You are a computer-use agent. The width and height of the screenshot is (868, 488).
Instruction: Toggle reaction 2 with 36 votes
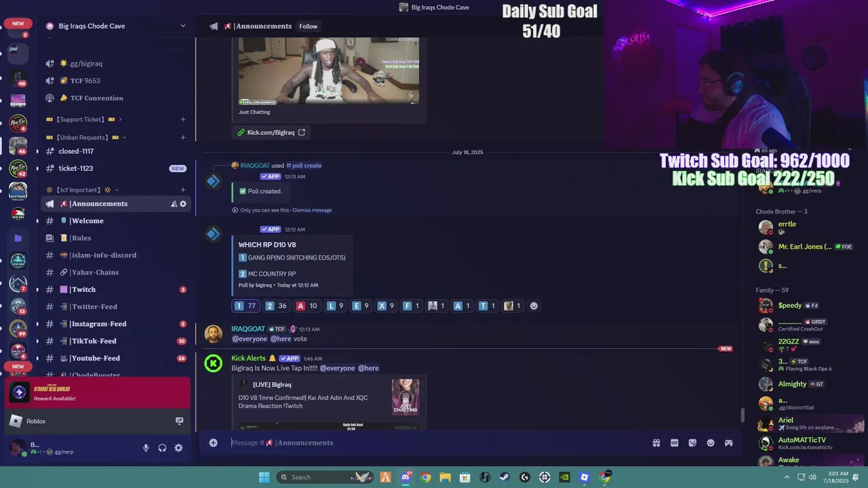point(275,306)
